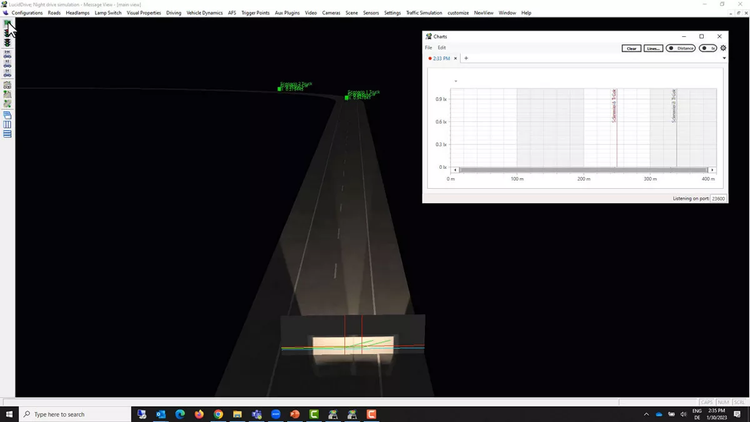Open the Configurations menu
This screenshot has height=422, width=750.
click(x=27, y=13)
